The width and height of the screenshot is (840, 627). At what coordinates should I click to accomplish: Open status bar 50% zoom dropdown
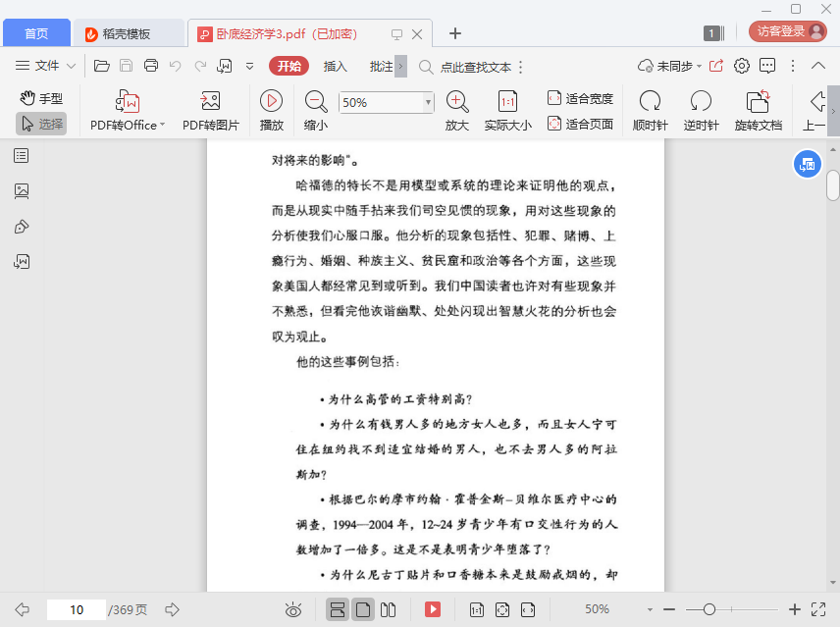650,609
